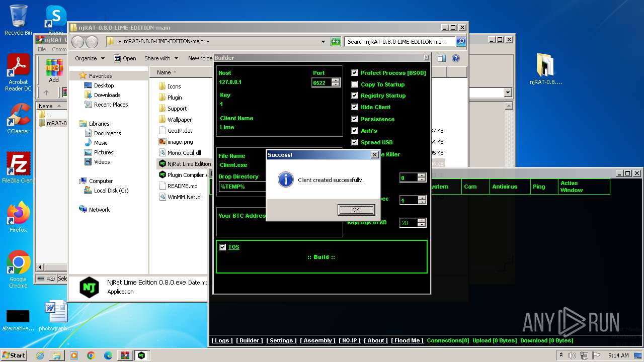
Task: Open the Share with dropdown
Action: [x=161, y=58]
